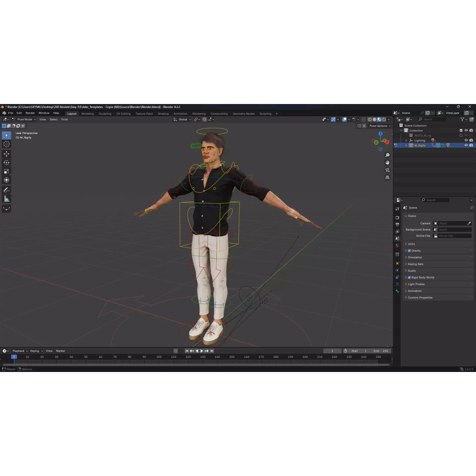Screen dimensions: 476x476
Task: Open the World properties tab
Action: pos(397,245)
